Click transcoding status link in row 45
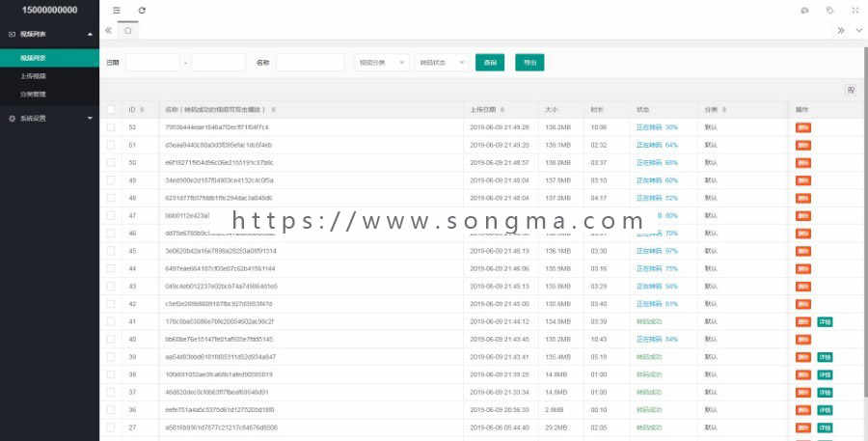 click(x=657, y=251)
